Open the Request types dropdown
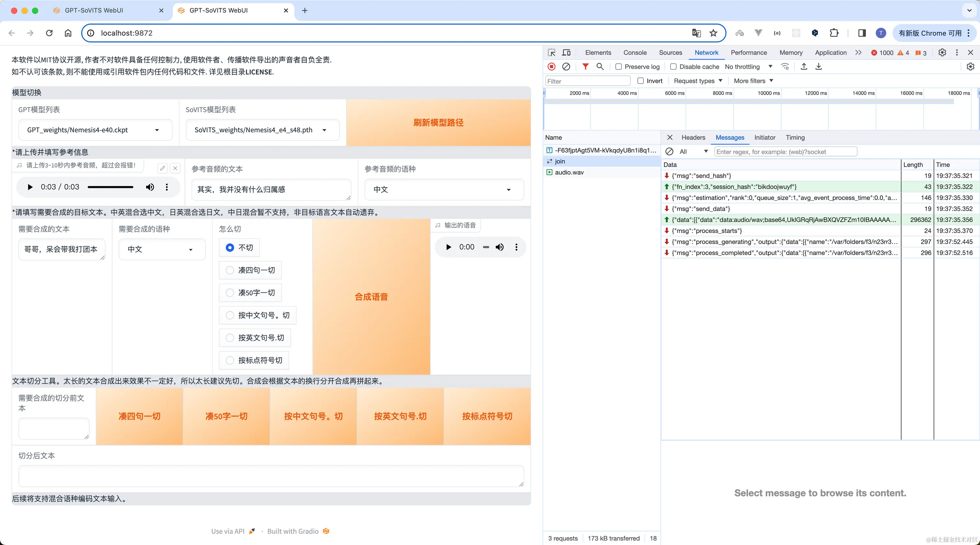The height and width of the screenshot is (545, 980). pyautogui.click(x=698, y=81)
